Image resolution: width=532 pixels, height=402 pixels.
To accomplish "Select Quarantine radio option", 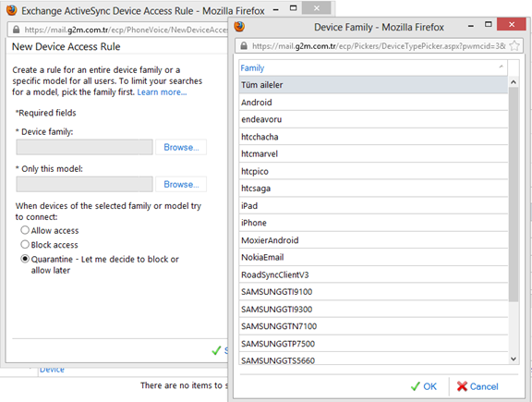I will (25, 259).
